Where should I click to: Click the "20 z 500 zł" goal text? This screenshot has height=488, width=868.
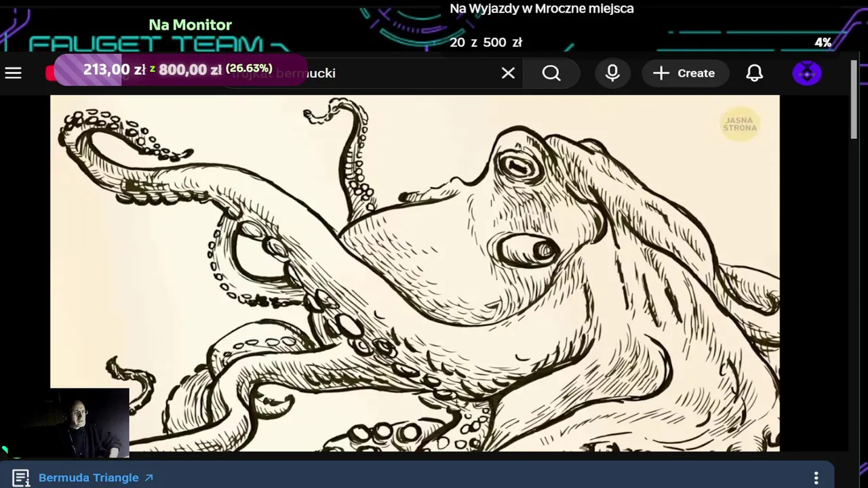[486, 43]
